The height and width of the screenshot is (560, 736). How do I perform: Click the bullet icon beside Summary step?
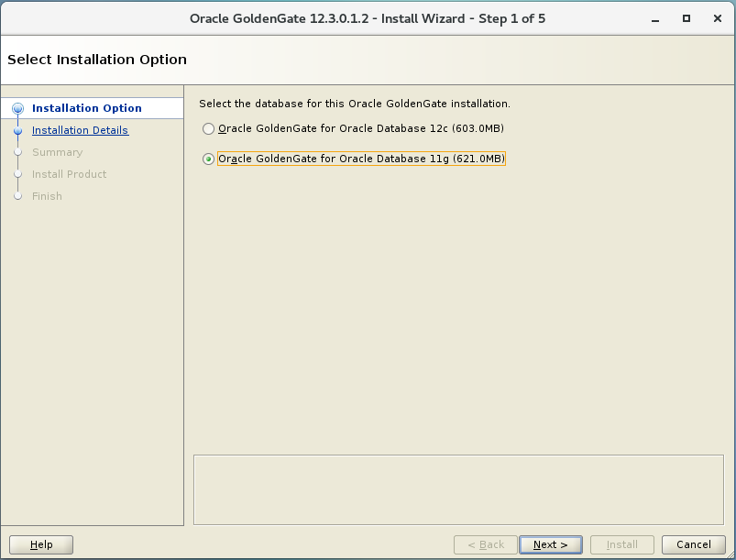(x=17, y=152)
